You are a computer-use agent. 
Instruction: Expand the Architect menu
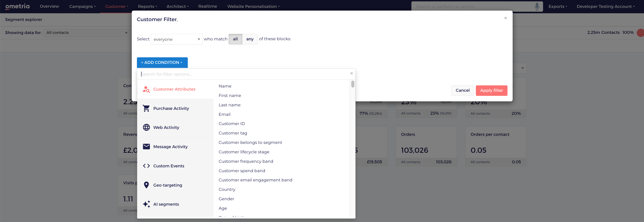pyautogui.click(x=178, y=7)
